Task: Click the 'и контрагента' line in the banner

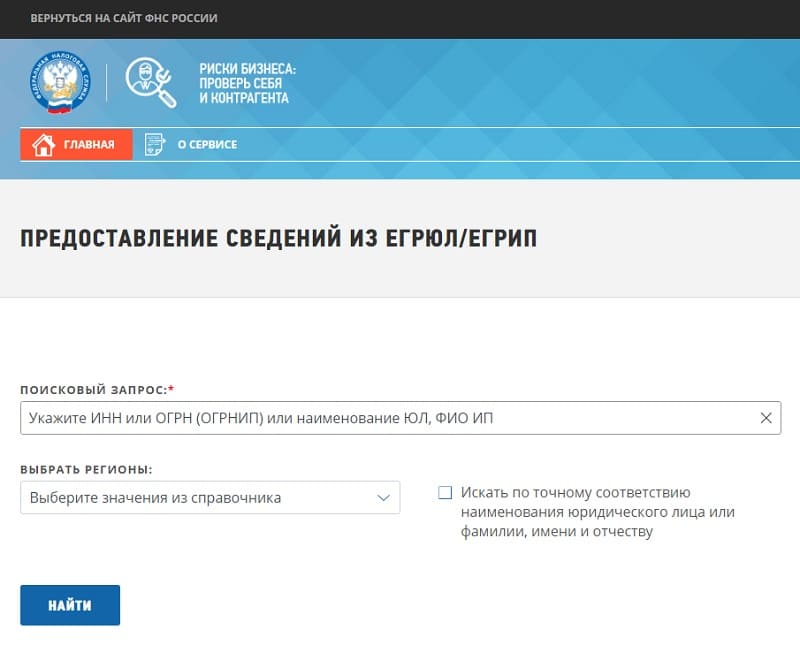Action: (x=244, y=98)
